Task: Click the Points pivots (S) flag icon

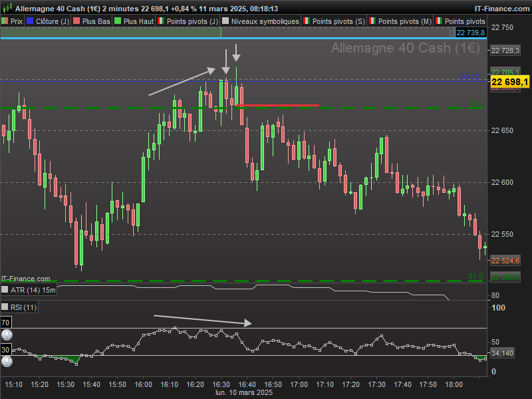Action: 307,21
